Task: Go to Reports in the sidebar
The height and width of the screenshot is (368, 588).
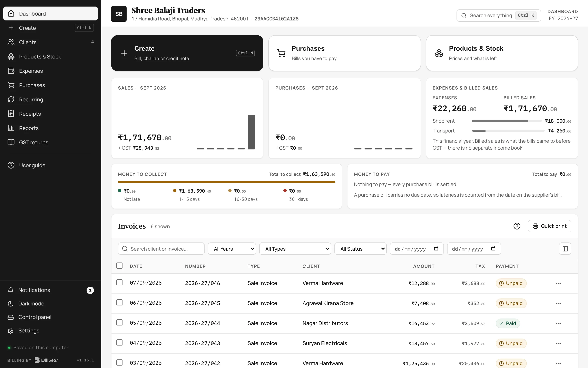Action: 51,128
